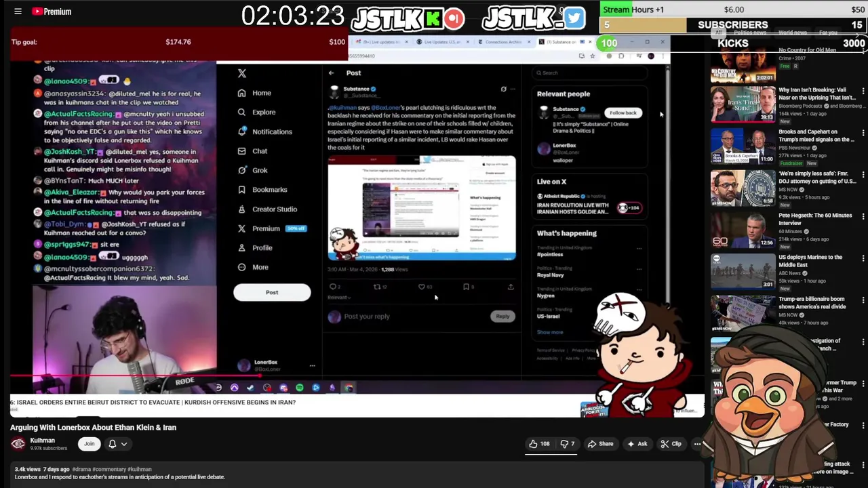The image size is (868, 488).
Task: Click the reply comment icon under the tweet
Action: [333, 287]
